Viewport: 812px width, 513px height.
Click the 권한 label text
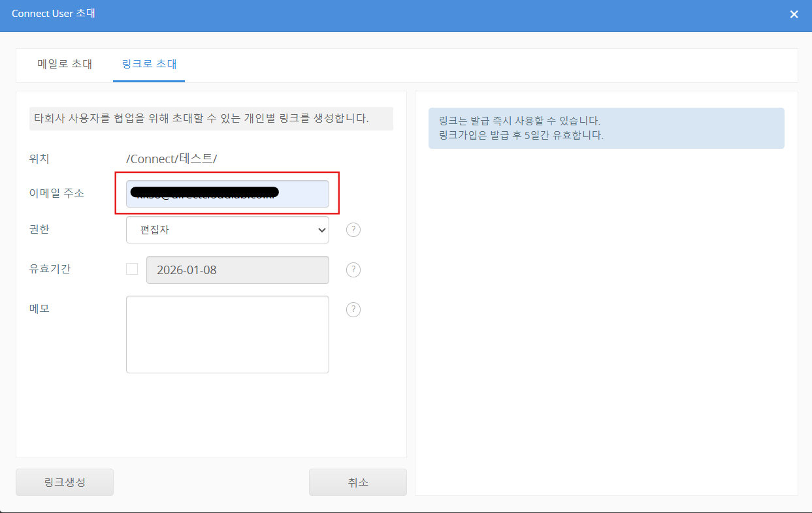pos(39,229)
